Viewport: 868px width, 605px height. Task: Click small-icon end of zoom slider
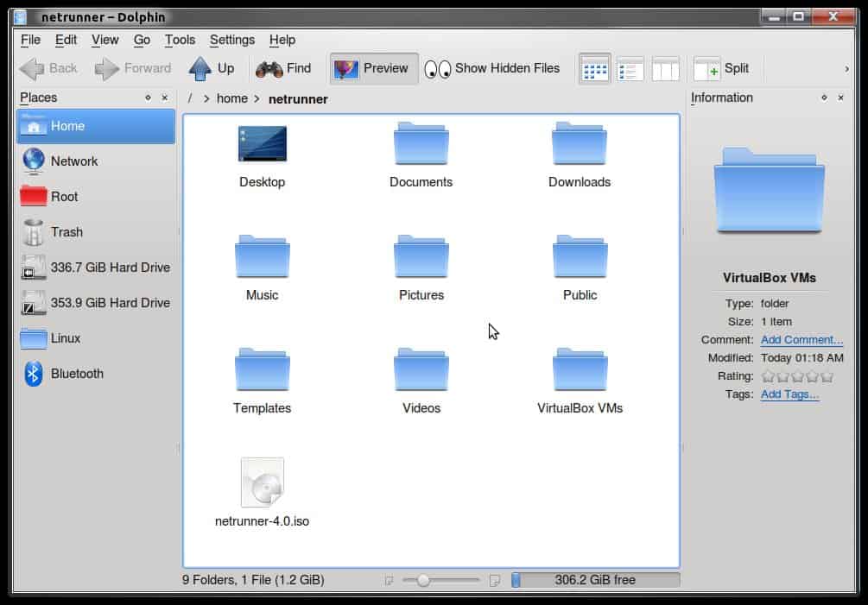[x=389, y=580]
